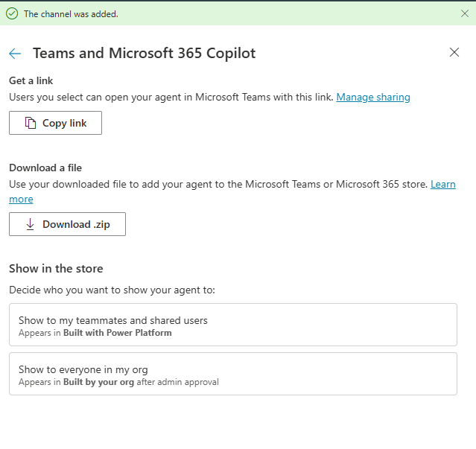Viewport: 476px width, 449px height.
Task: Go back using the left arrow
Action: coord(15,53)
